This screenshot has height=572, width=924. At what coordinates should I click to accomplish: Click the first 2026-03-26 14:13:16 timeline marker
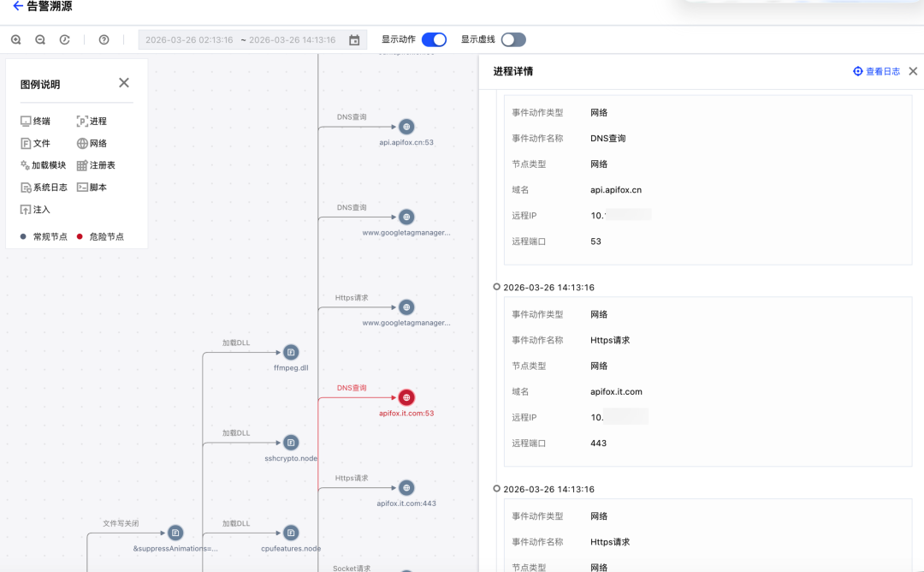tap(497, 287)
